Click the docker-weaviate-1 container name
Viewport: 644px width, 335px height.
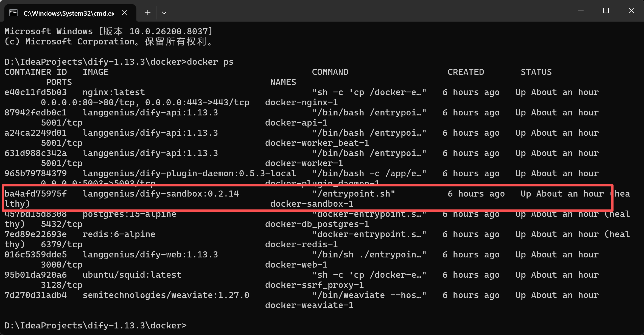pos(309,305)
